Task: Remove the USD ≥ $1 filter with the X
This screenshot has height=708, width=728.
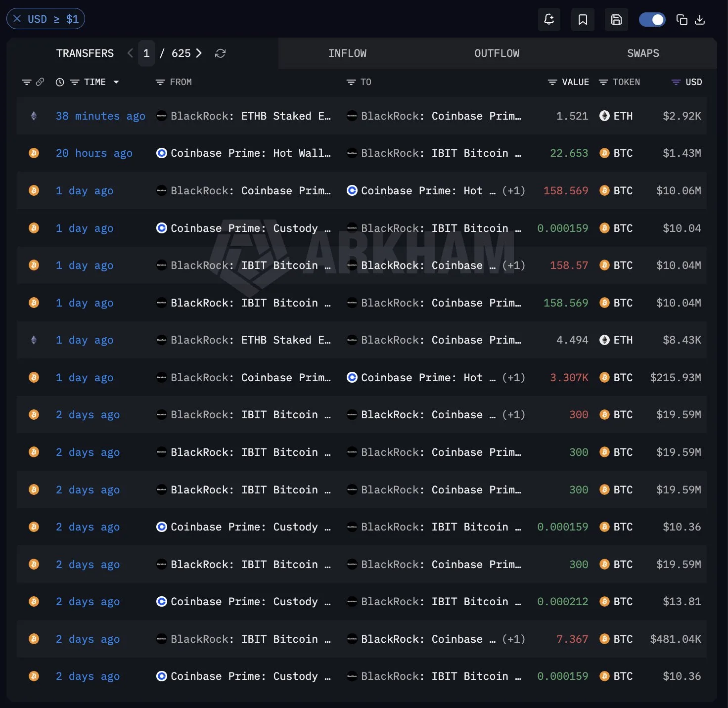Action: (x=17, y=19)
